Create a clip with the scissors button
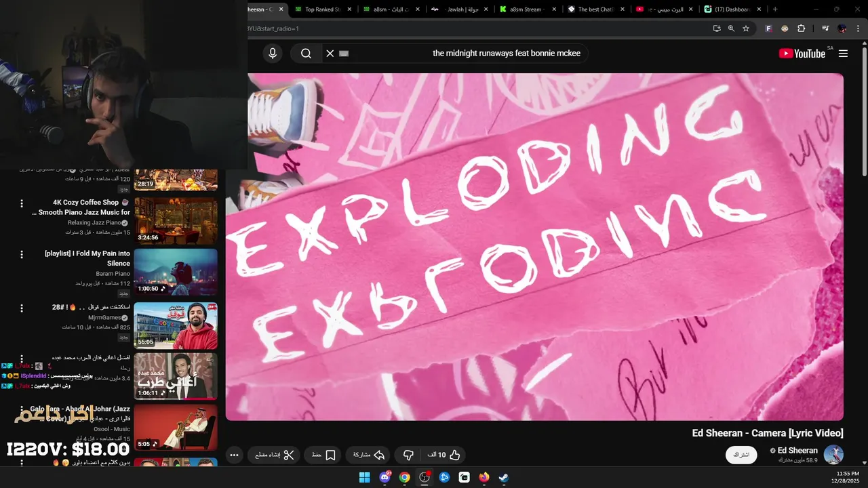The width and height of the screenshot is (868, 488). [x=275, y=455]
